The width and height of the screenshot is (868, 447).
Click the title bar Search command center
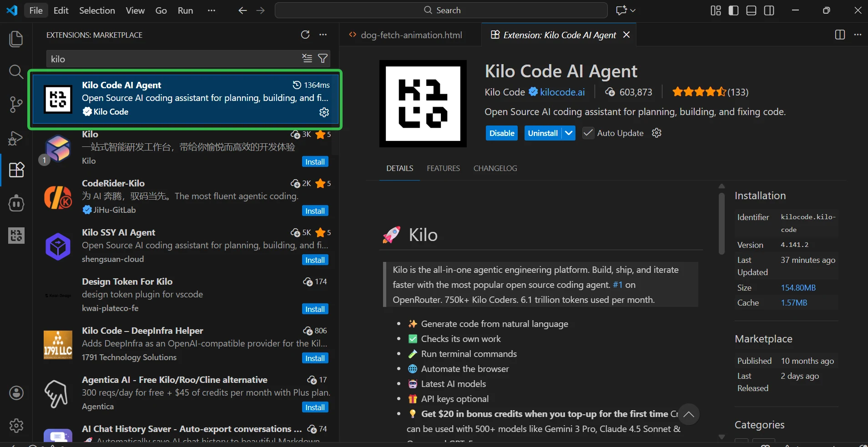(441, 10)
